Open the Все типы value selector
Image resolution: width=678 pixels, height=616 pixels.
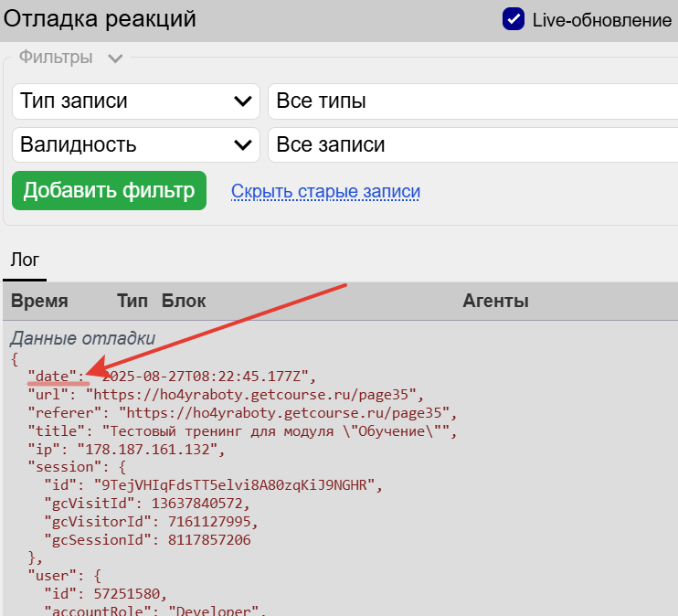473,101
